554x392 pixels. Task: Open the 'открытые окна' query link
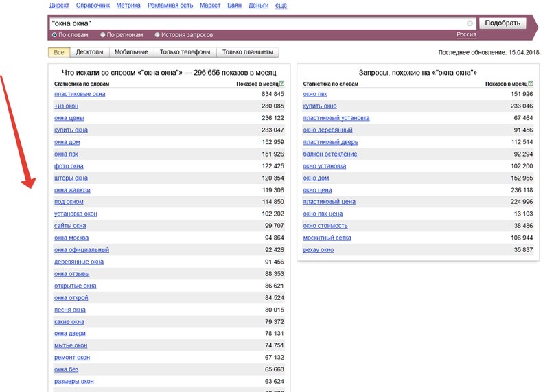click(75, 286)
